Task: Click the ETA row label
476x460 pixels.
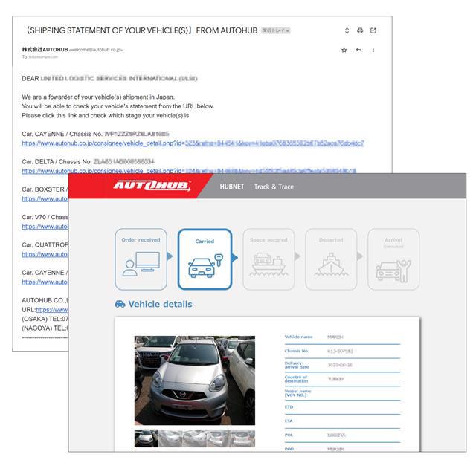Action: [289, 421]
